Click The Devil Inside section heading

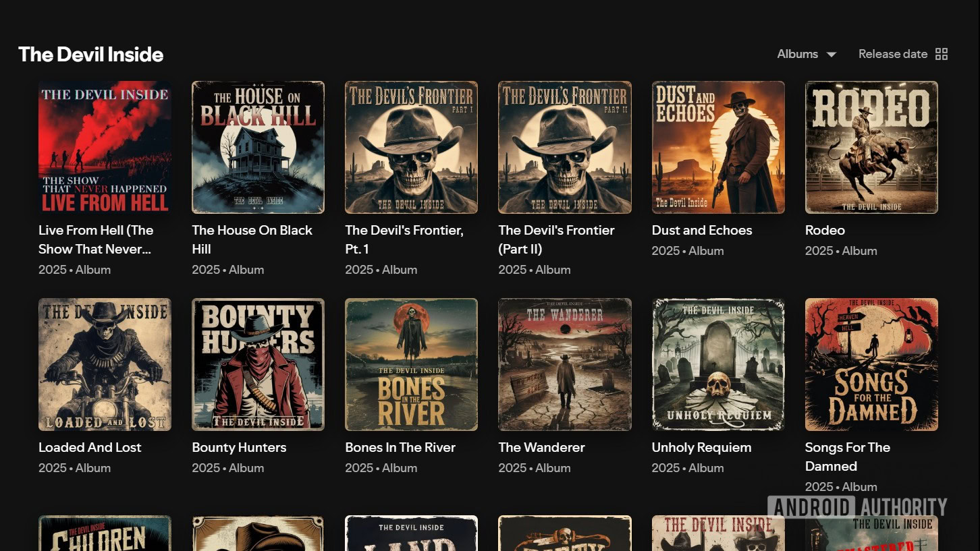(x=91, y=55)
